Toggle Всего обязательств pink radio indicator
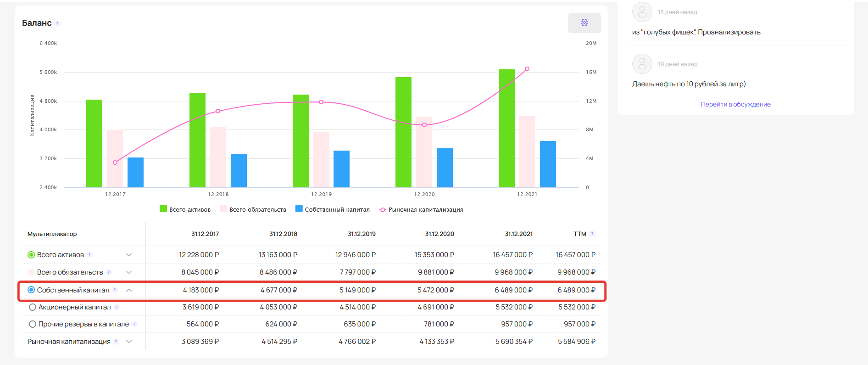 pos(31,272)
